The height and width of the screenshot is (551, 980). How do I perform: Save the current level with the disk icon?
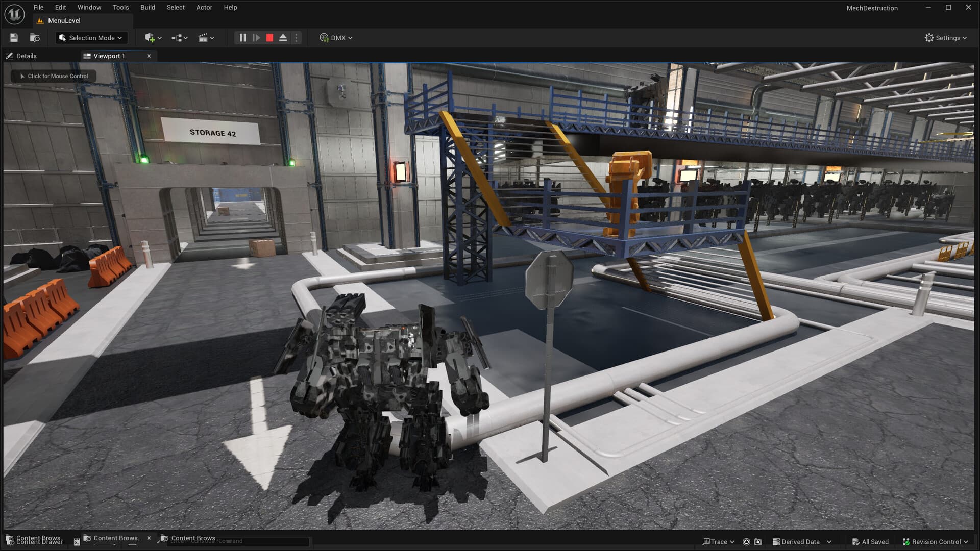pos(14,37)
